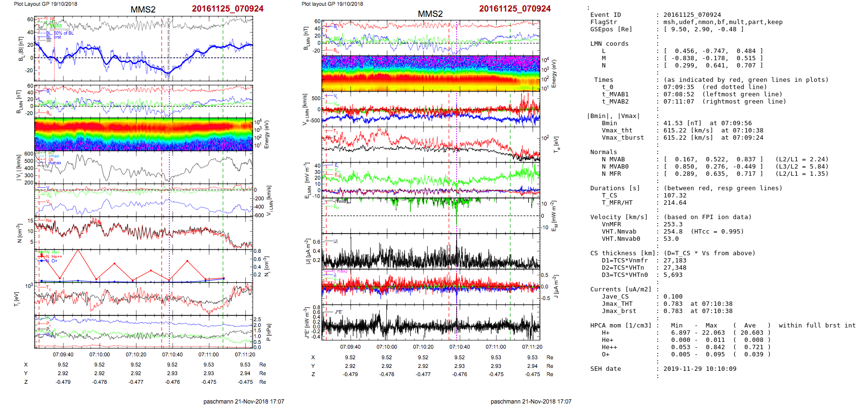Open the J*E' panel at right plot bottom

tap(431, 322)
